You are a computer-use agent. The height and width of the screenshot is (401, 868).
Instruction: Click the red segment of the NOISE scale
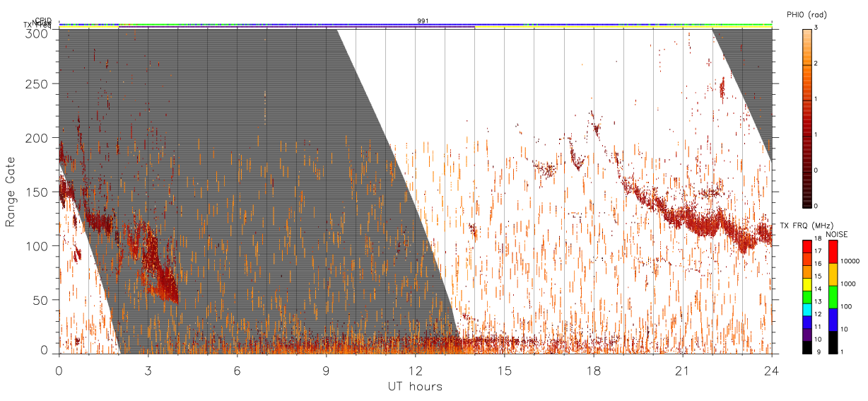point(833,252)
